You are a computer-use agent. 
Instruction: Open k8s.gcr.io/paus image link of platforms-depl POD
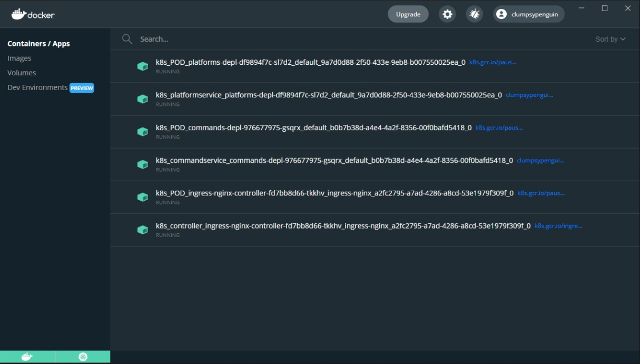(x=493, y=62)
